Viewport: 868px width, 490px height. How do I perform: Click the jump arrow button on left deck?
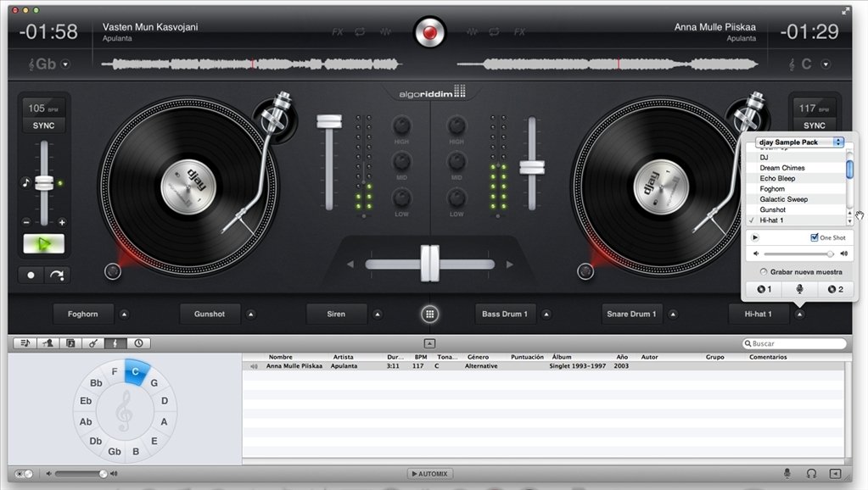click(x=57, y=275)
